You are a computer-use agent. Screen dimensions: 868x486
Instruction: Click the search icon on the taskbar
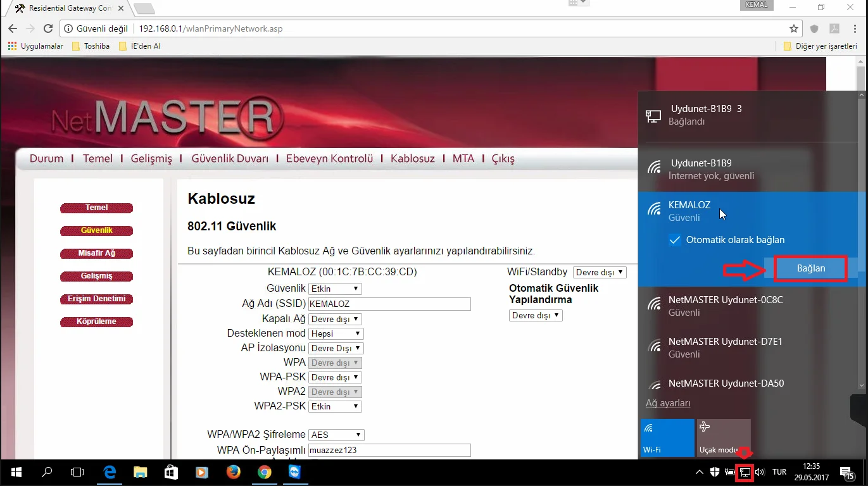pos(46,471)
